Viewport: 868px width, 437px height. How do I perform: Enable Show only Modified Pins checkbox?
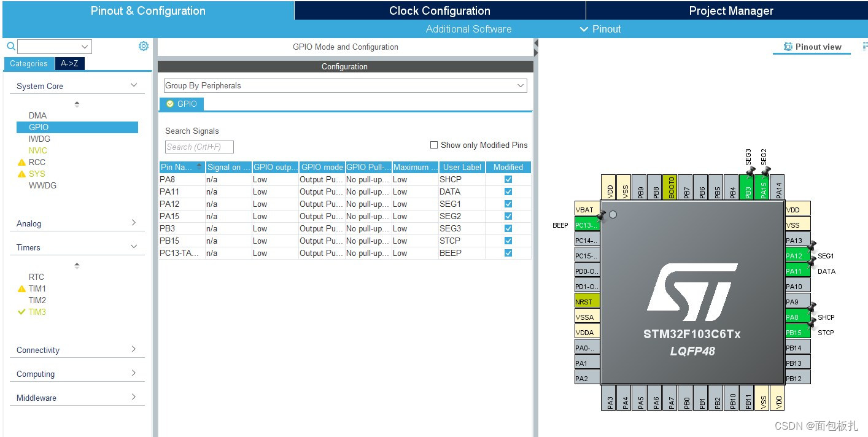[434, 145]
